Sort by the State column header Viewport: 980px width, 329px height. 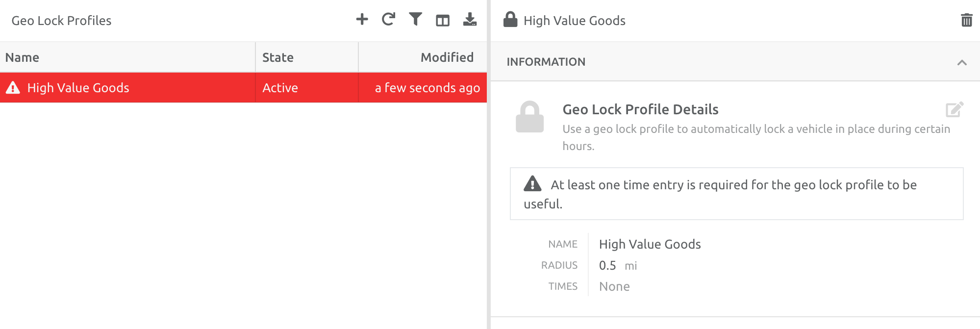277,57
